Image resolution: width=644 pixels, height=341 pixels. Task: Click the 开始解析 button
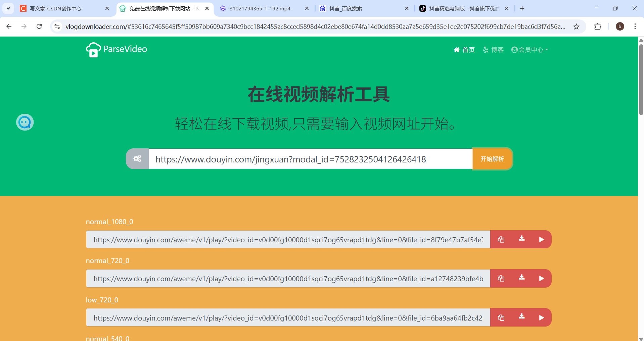point(492,159)
